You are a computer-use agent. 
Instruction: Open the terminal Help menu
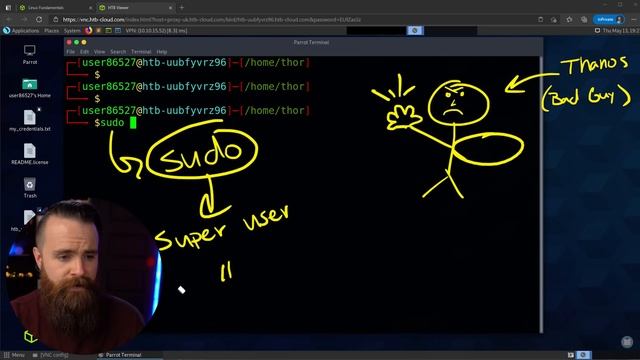[162, 52]
